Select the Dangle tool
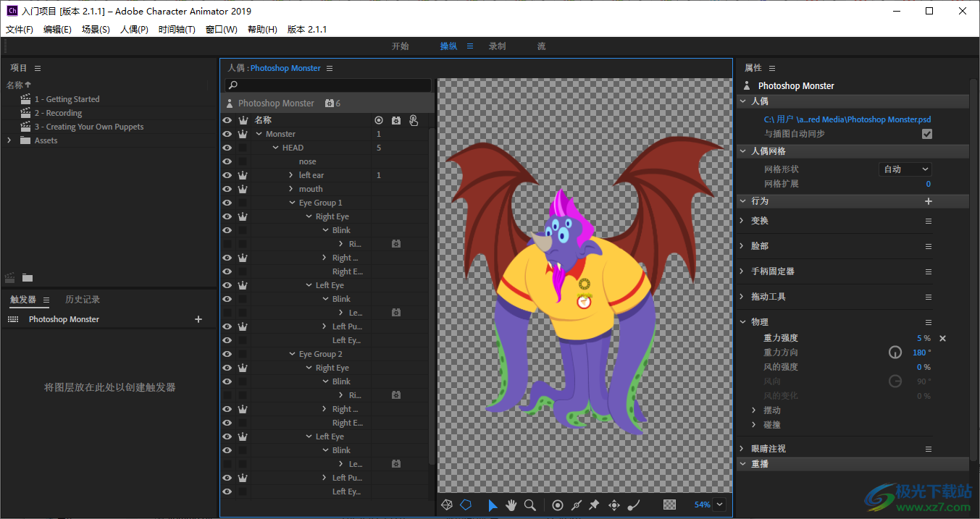The width and height of the screenshot is (980, 519). click(x=633, y=505)
